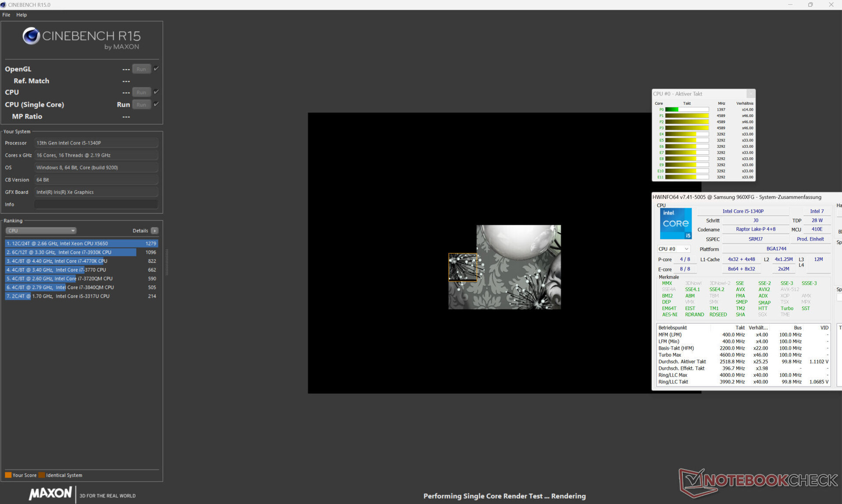The width and height of the screenshot is (842, 504).
Task: Select the Core i7-3720QM ranking row
Action: (x=82, y=278)
